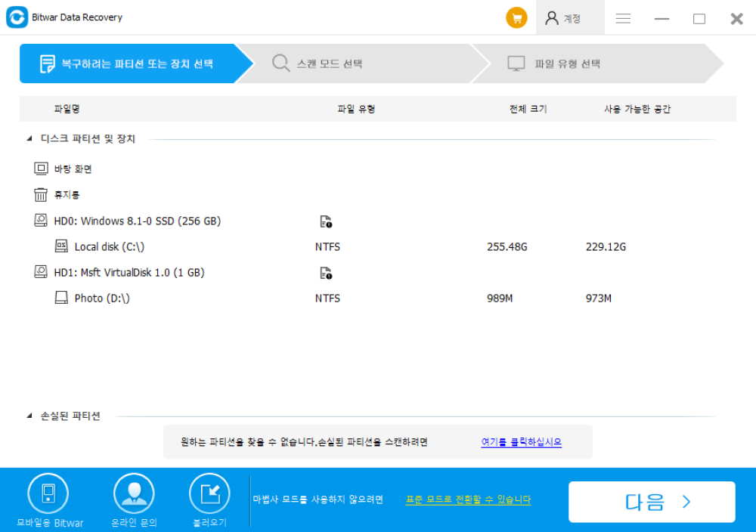Click the 255.48G total size value

[507, 246]
